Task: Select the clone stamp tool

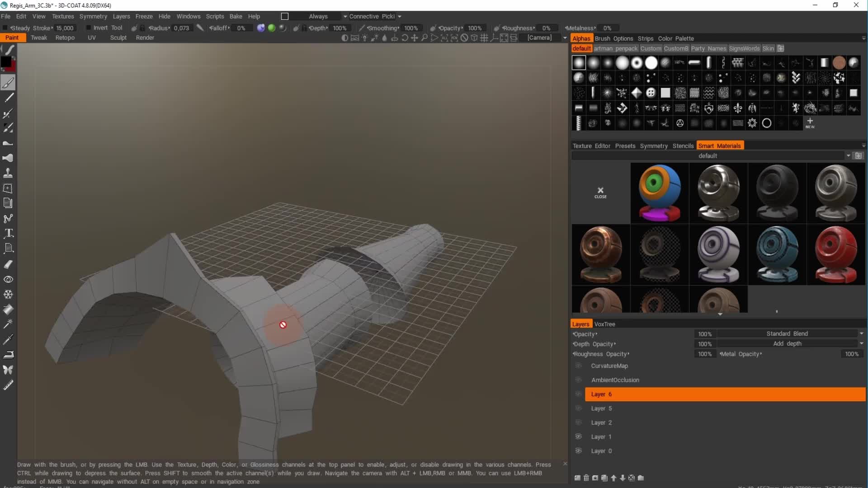Action: coord(8,173)
